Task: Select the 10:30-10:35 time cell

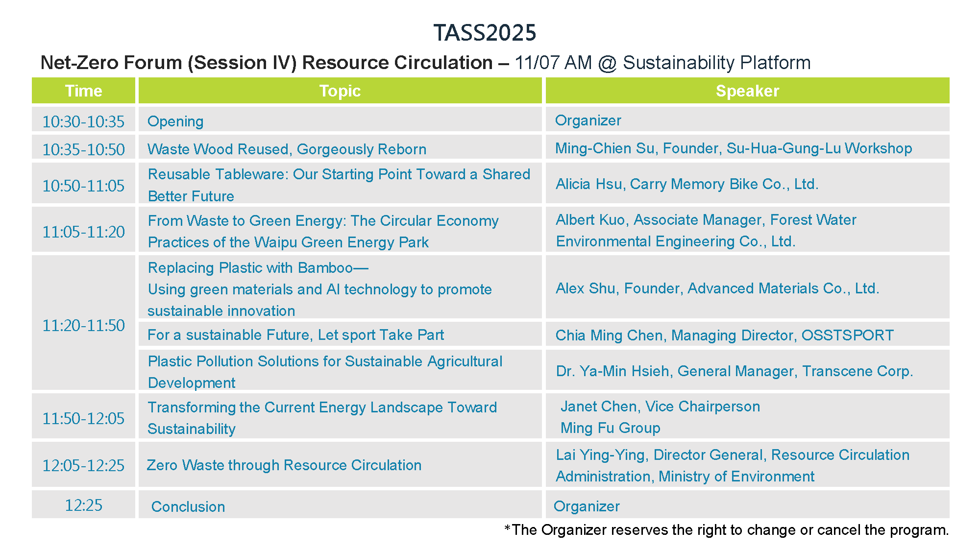Action: click(83, 121)
